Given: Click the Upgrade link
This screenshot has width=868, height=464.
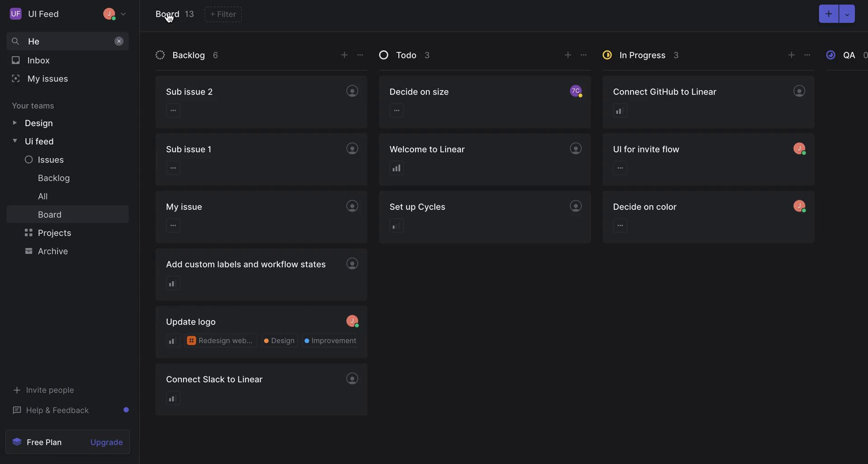Looking at the screenshot, I should pyautogui.click(x=106, y=442).
